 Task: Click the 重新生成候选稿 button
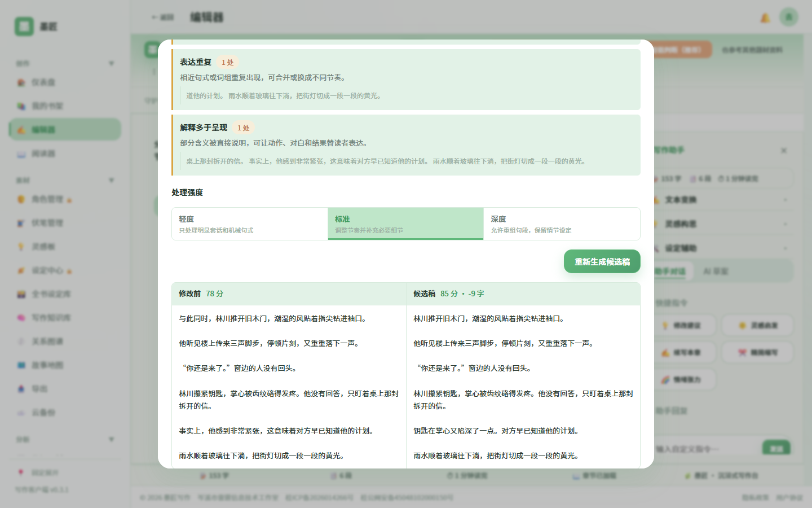pos(602,261)
